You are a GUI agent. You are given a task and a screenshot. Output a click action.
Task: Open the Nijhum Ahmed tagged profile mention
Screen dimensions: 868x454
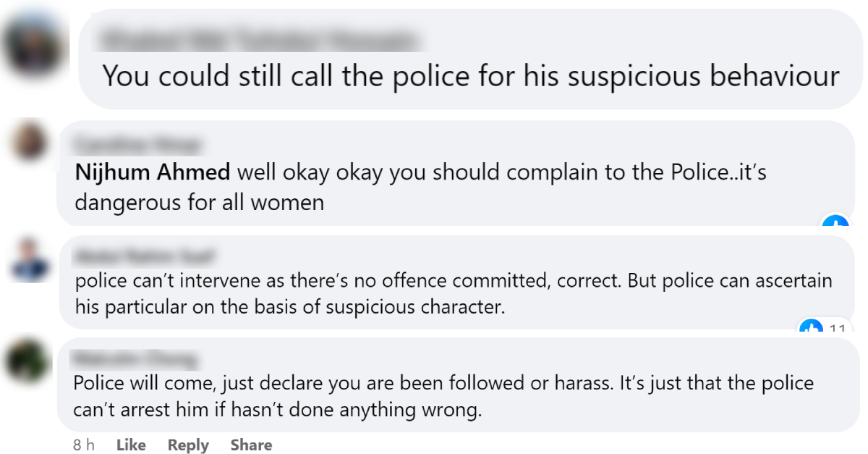[153, 172]
